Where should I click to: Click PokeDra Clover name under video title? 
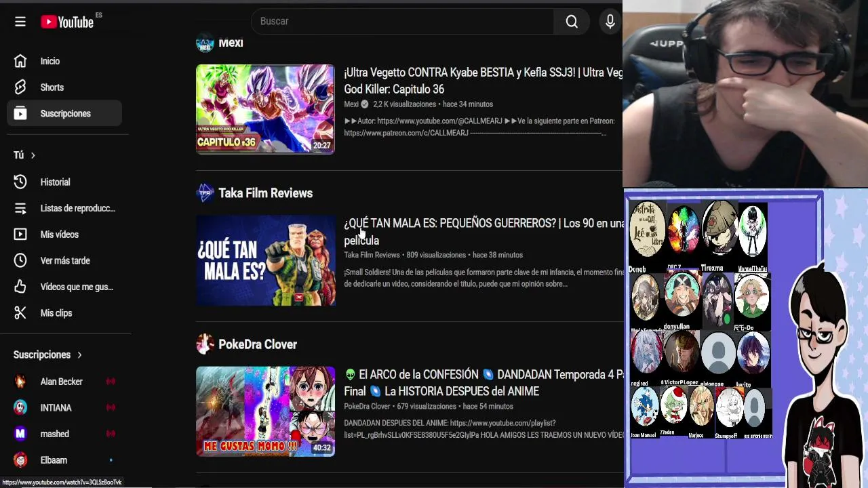pyautogui.click(x=367, y=407)
